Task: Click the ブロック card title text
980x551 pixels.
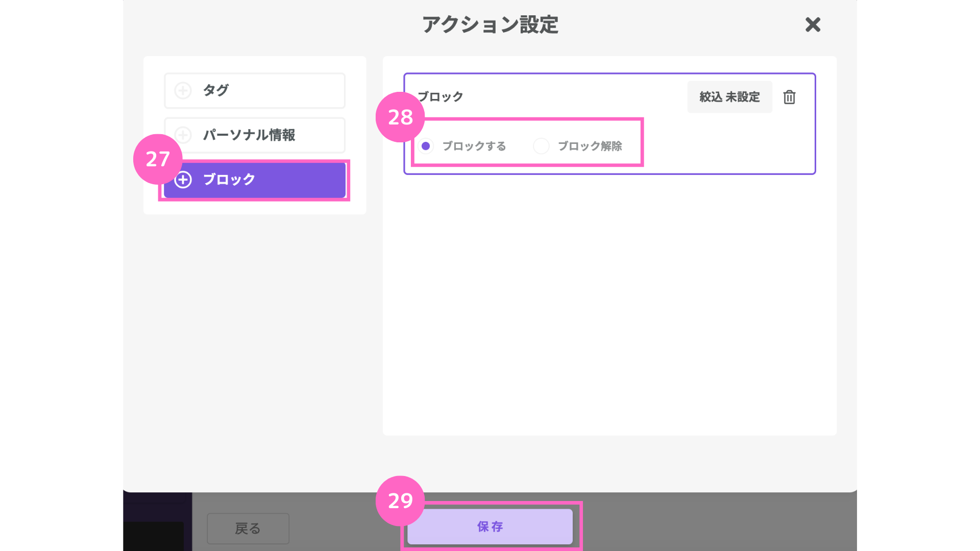Action: coord(440,97)
